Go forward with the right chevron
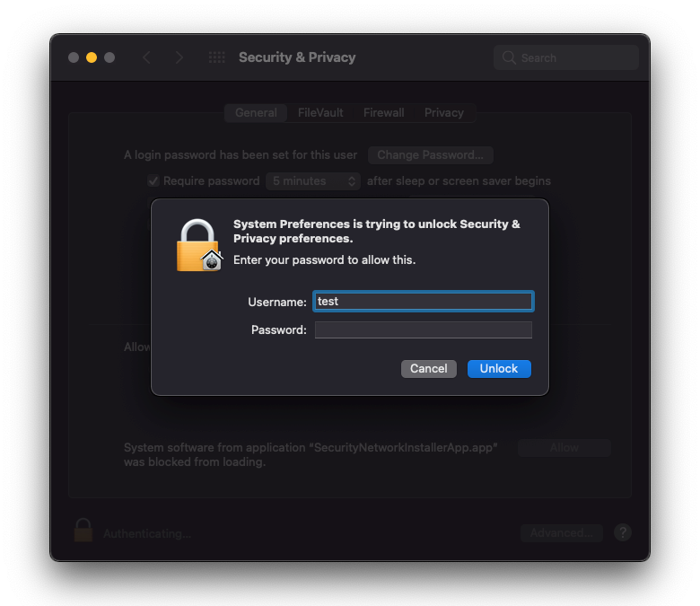The width and height of the screenshot is (700, 606). [x=179, y=57]
